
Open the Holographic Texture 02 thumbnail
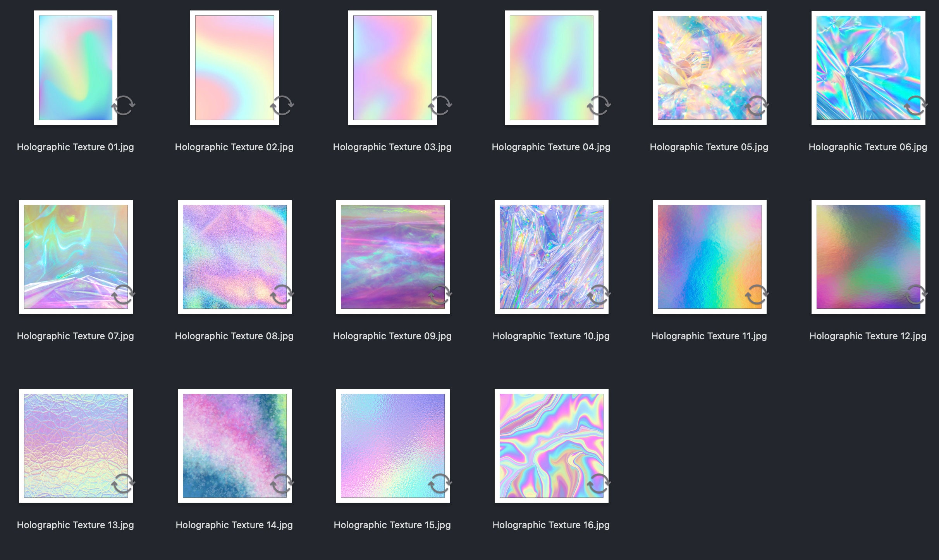tap(235, 68)
